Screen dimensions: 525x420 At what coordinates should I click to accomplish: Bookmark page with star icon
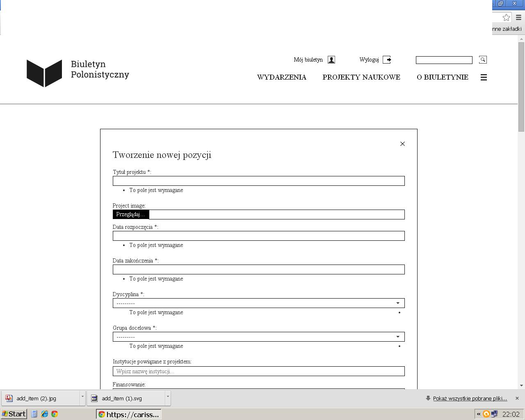click(506, 18)
